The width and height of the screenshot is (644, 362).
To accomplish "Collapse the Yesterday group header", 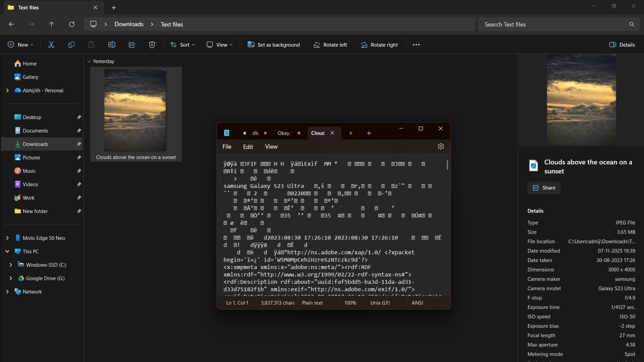I will 89,61.
